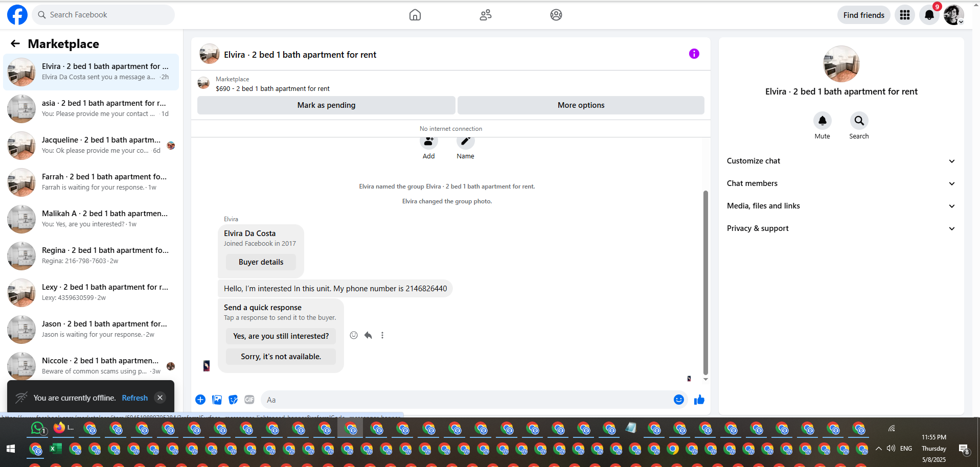Open Regina conversation in the list
Viewport: 980px width, 467px height.
pyautogui.click(x=91, y=256)
